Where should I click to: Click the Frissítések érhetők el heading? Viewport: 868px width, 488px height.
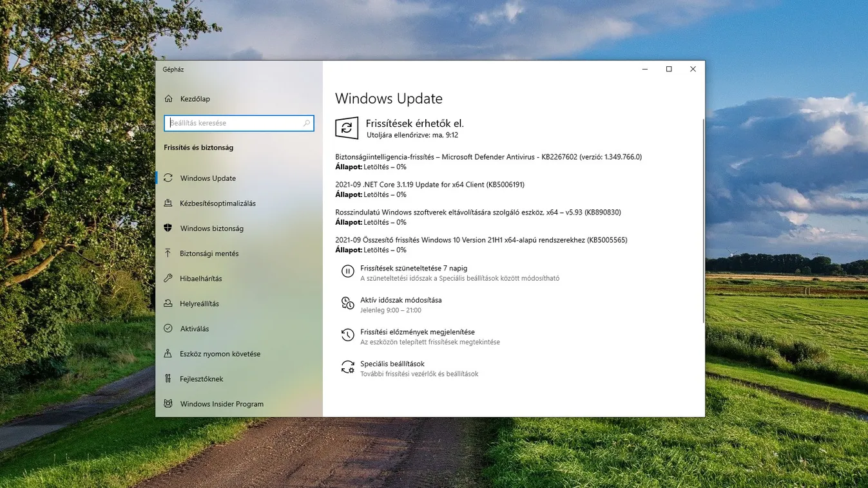(414, 123)
